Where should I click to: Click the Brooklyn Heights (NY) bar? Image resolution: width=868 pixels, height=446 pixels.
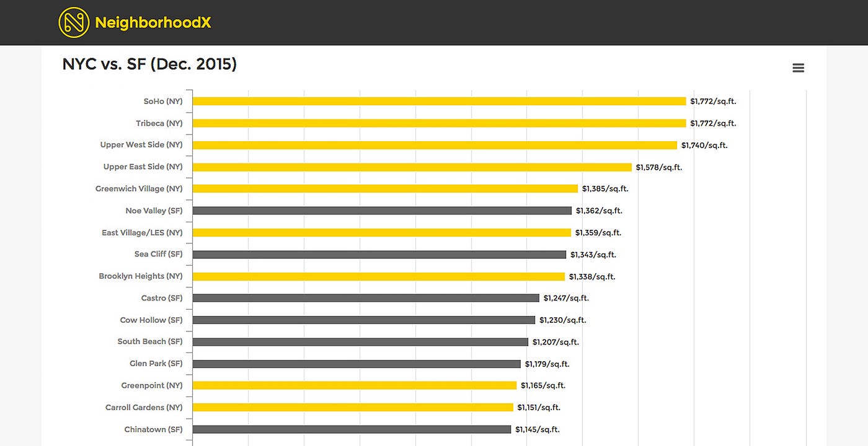coord(378,276)
